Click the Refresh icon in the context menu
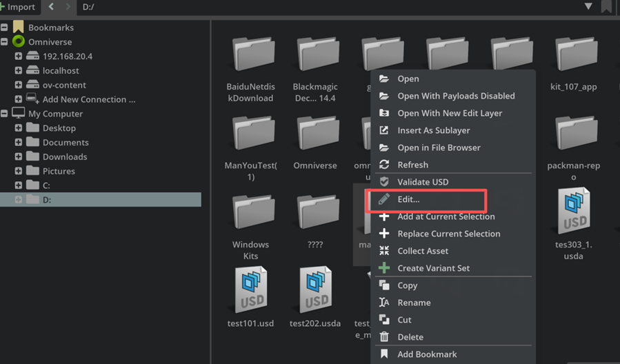620x364 pixels. (x=384, y=165)
